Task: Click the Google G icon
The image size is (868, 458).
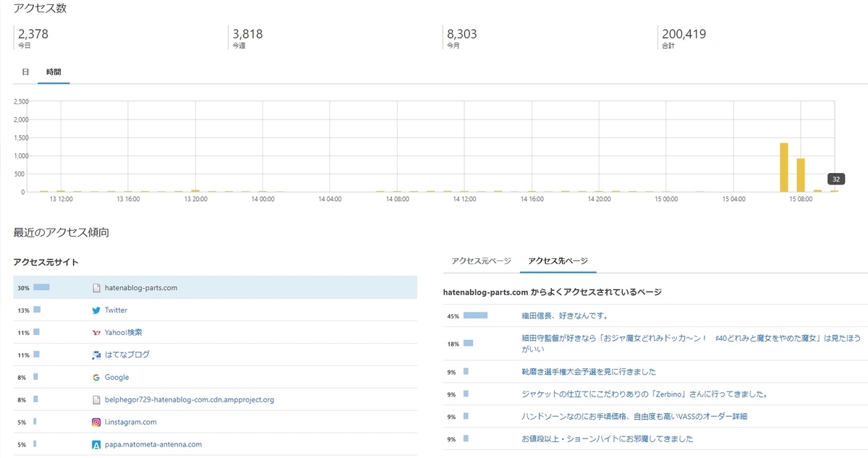Action: tap(96, 378)
